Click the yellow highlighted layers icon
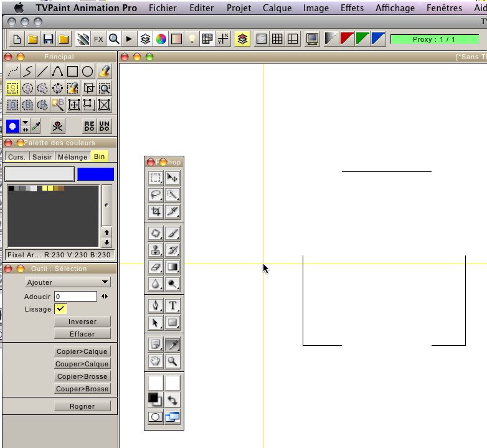Image resolution: width=487 pixels, height=448 pixels. 242,39
